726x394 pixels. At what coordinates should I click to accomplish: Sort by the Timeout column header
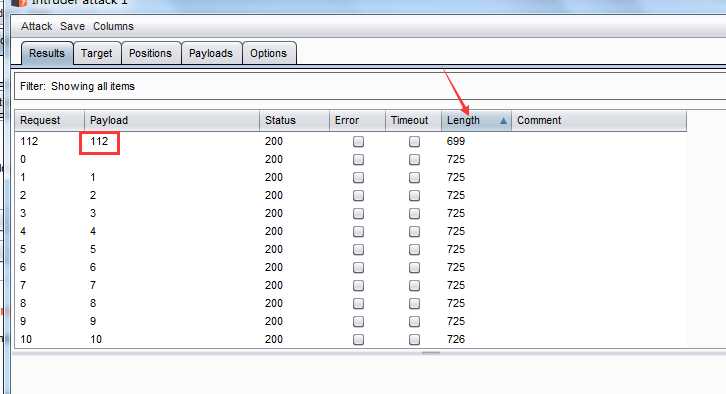point(413,120)
